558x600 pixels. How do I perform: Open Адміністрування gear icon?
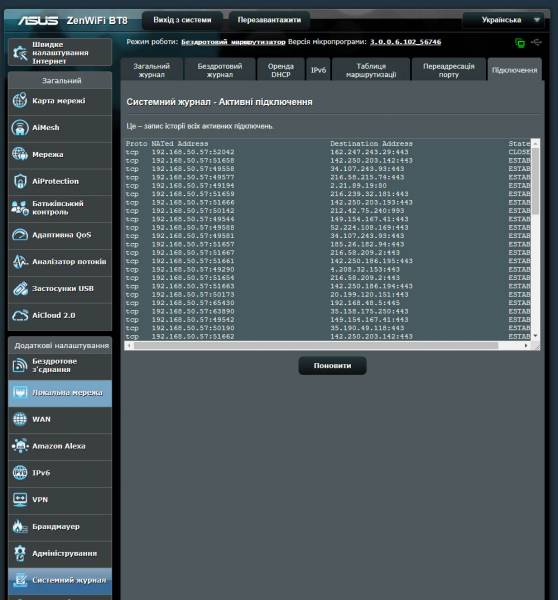pos(20,553)
